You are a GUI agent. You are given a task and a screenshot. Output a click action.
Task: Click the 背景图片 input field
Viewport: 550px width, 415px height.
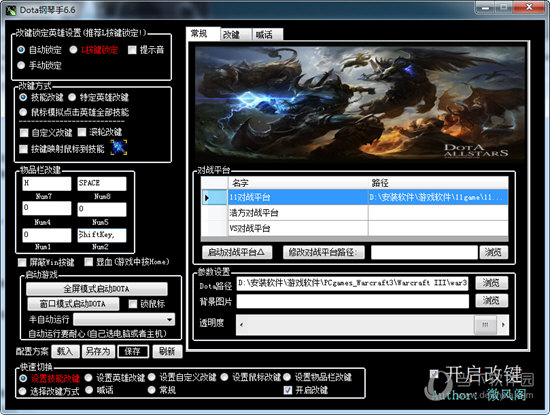click(353, 301)
